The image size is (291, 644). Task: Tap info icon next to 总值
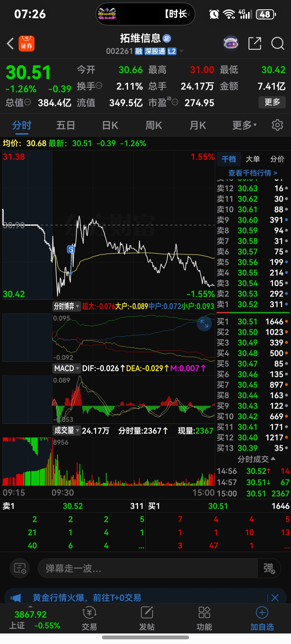pos(28,102)
